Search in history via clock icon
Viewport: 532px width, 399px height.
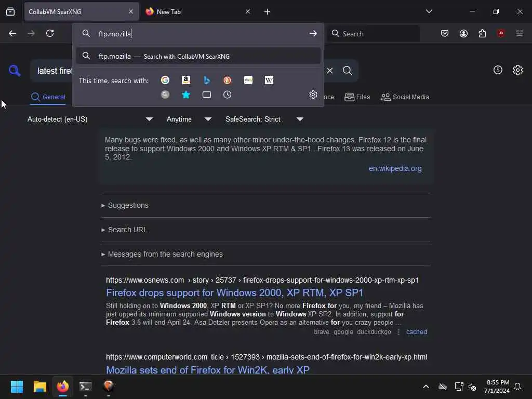[228, 95]
